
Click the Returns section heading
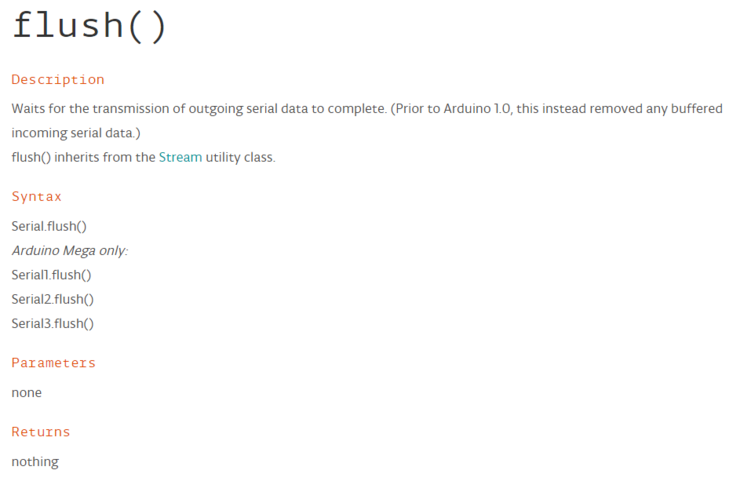[x=40, y=432]
